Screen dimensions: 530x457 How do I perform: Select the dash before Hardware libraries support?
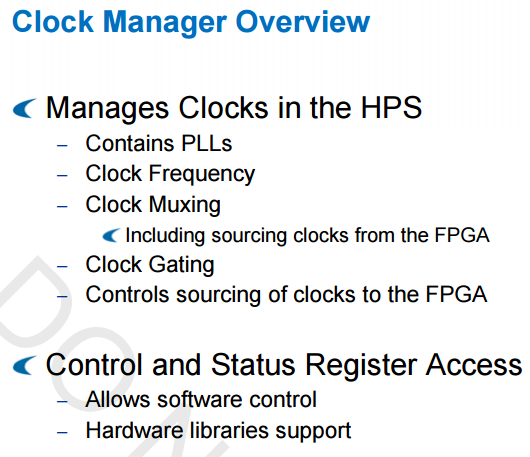(x=62, y=432)
